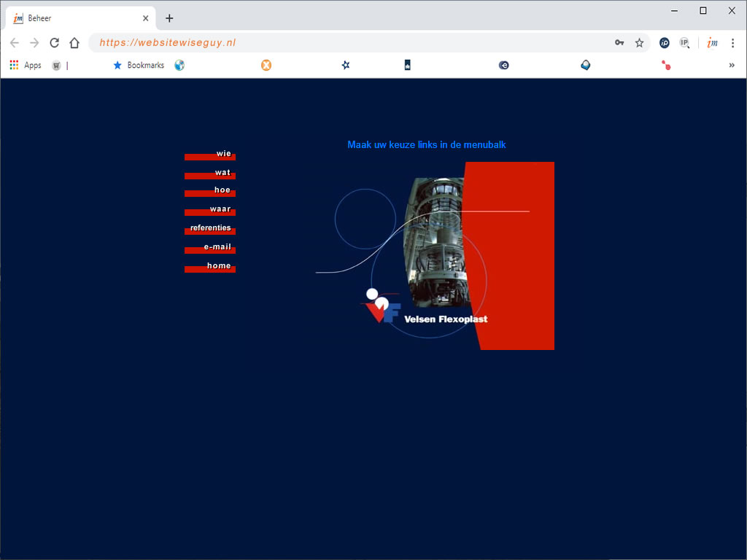Open the 'wie' menu link

click(x=210, y=155)
